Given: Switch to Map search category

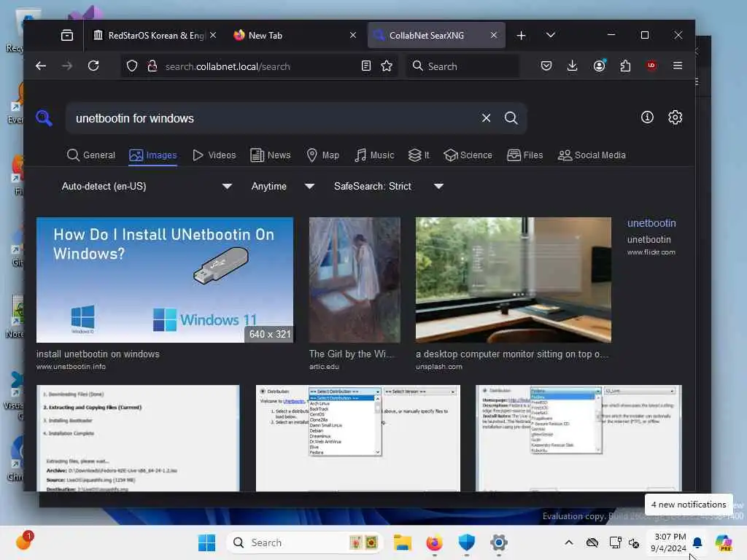Looking at the screenshot, I should pyautogui.click(x=322, y=155).
